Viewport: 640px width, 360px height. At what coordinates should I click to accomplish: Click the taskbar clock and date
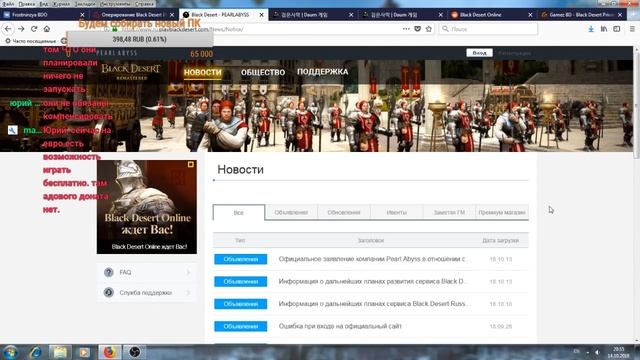(619, 352)
